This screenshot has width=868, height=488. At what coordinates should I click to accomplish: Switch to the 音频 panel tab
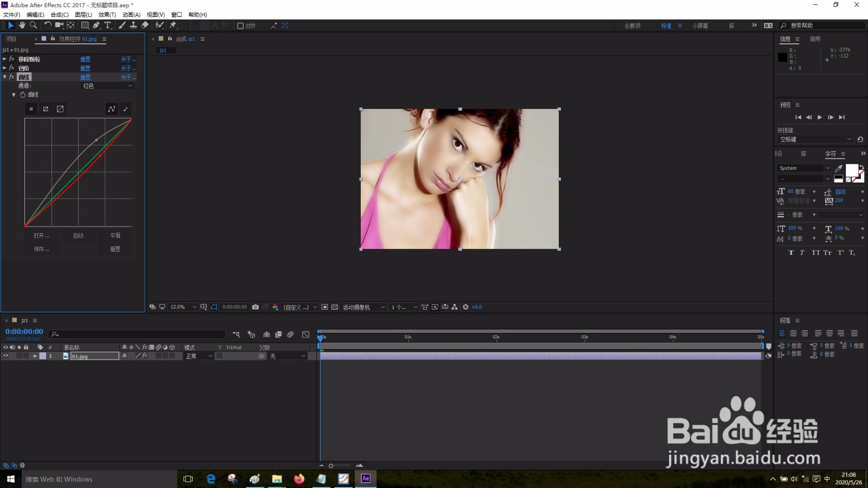pyautogui.click(x=815, y=39)
